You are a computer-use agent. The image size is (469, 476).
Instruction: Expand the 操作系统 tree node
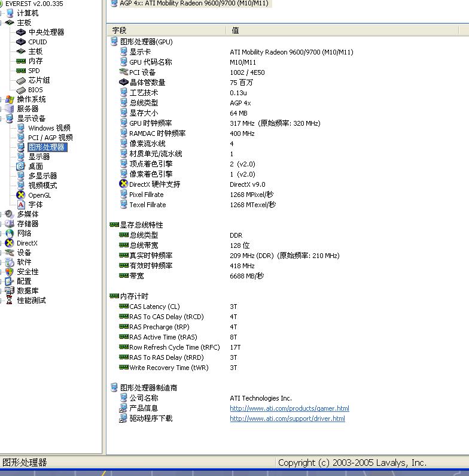pyautogui.click(x=1, y=99)
